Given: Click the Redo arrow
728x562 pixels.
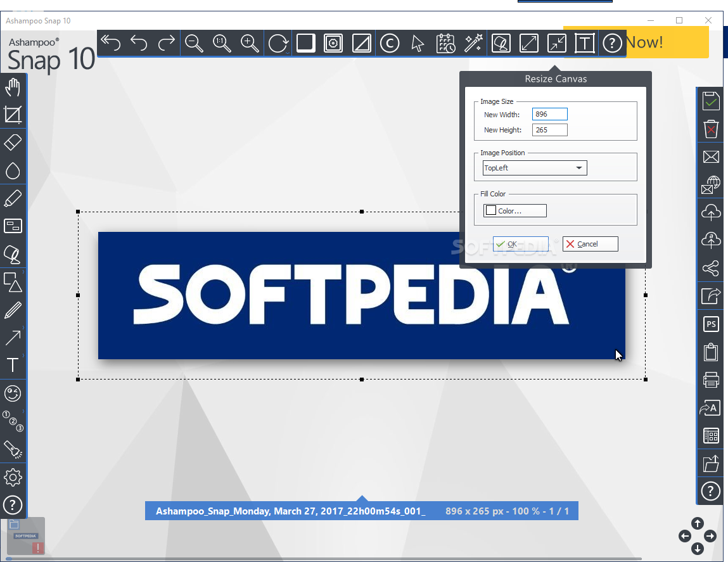Looking at the screenshot, I should tap(166, 43).
